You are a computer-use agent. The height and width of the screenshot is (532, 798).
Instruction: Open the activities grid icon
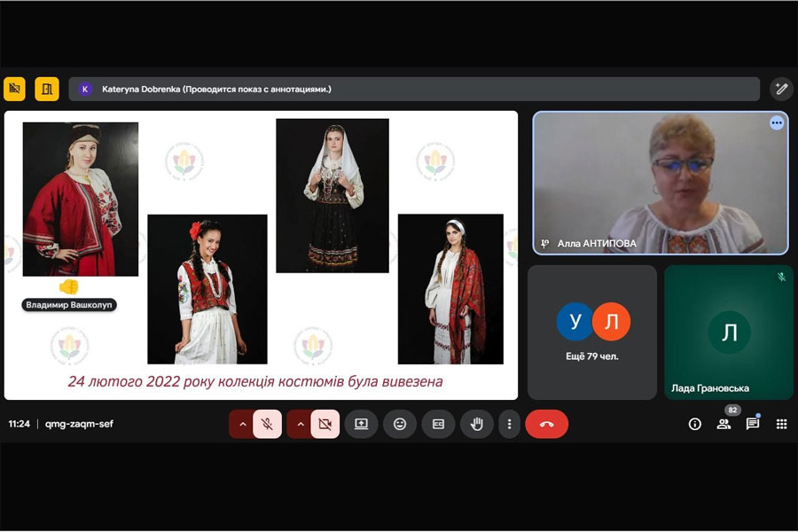[x=781, y=424]
